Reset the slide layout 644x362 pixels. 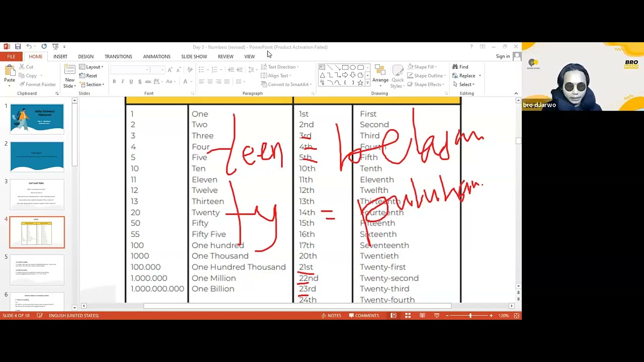(88, 76)
